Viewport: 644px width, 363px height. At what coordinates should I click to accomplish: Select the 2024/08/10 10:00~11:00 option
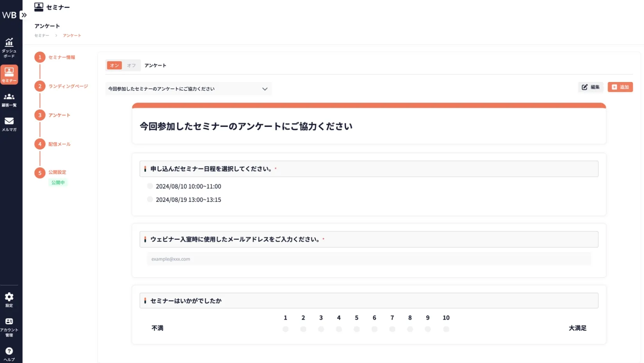click(150, 186)
